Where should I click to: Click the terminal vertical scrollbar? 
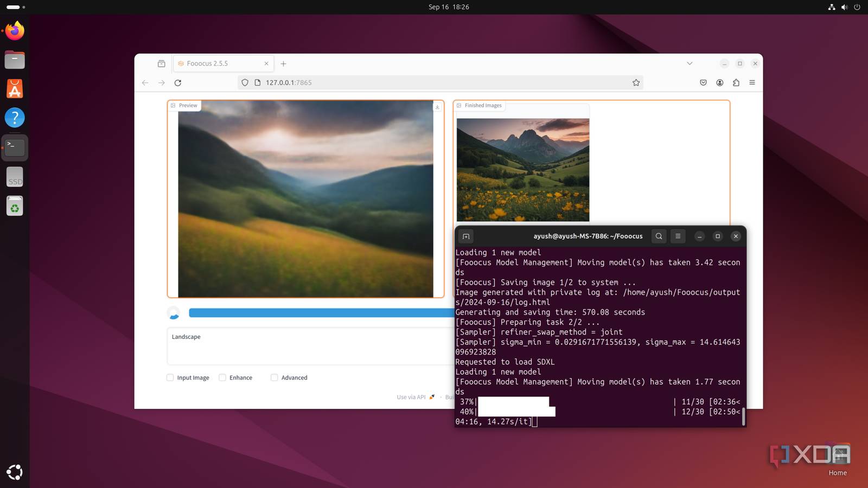click(x=743, y=416)
